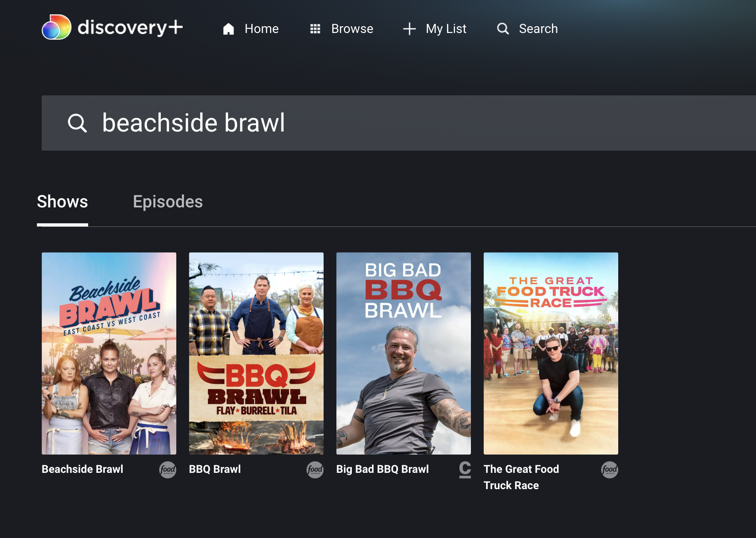Image resolution: width=756 pixels, height=538 pixels.
Task: Click the magnifier icon in the search box
Action: (x=77, y=123)
